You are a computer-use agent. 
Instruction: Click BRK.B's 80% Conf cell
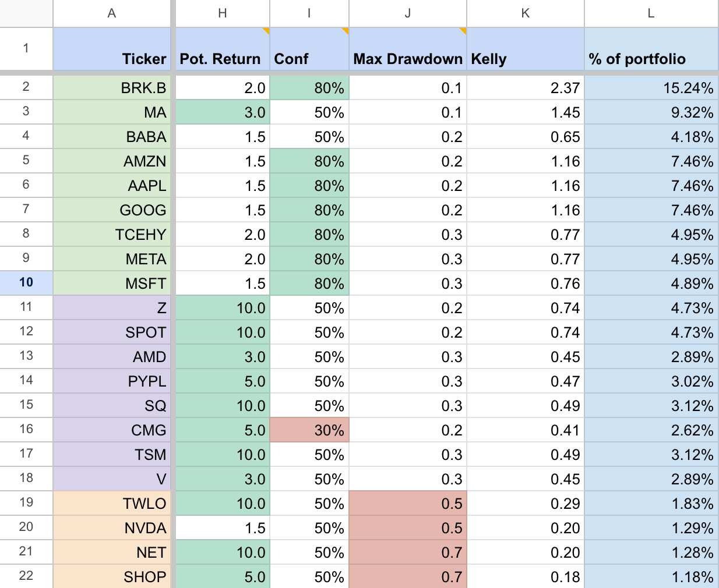(x=309, y=88)
